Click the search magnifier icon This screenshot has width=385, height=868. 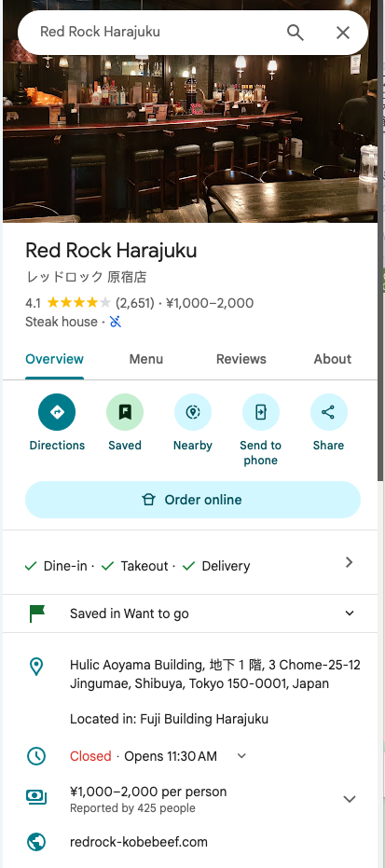tap(296, 33)
